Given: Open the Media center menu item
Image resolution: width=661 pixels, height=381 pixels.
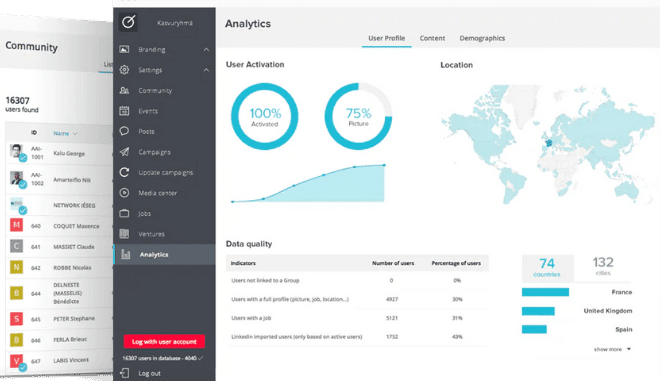Looking at the screenshot, I should click(x=158, y=193).
